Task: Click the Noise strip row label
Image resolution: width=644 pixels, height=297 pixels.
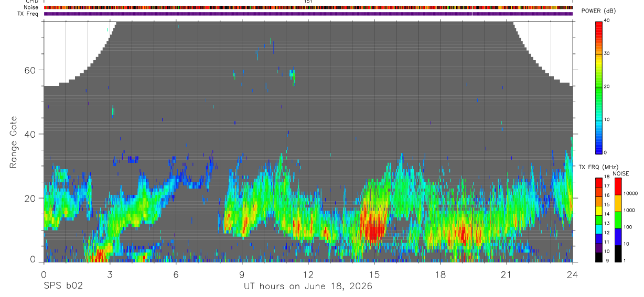Action: (31, 7)
